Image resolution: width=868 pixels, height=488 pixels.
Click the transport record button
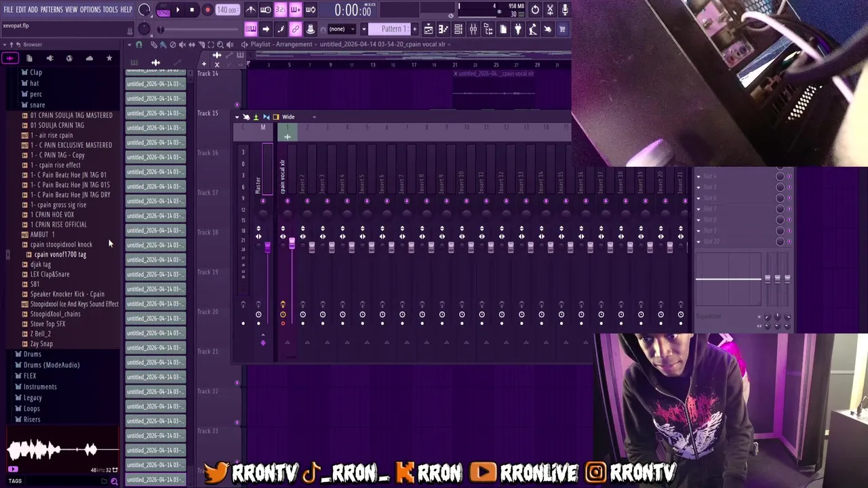click(208, 9)
